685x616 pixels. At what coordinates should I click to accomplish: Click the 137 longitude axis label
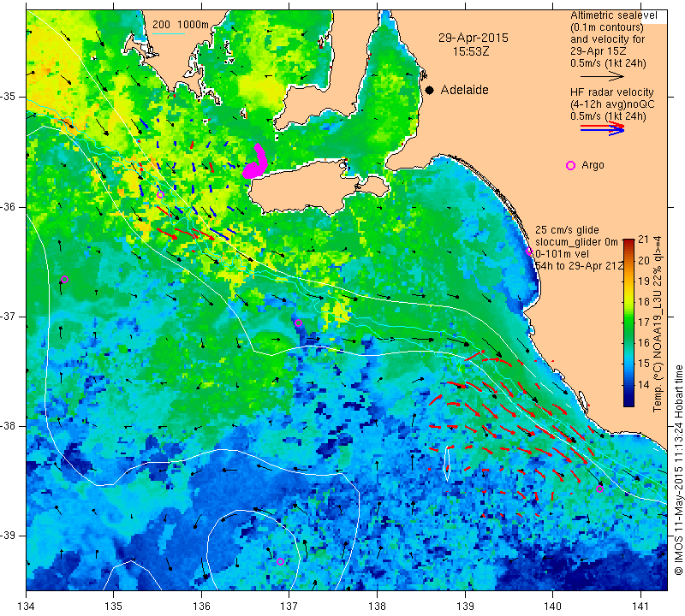click(x=289, y=607)
